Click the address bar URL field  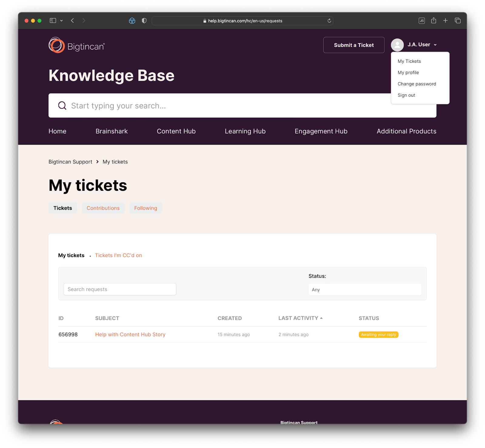pos(242,21)
